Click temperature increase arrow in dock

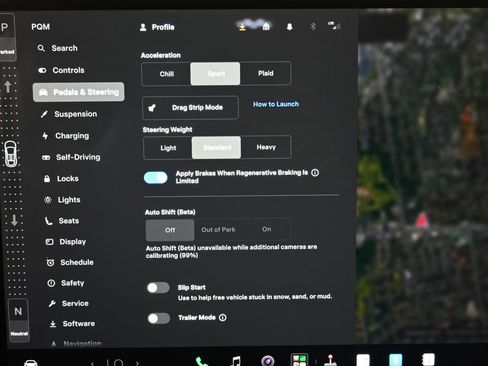(x=137, y=363)
